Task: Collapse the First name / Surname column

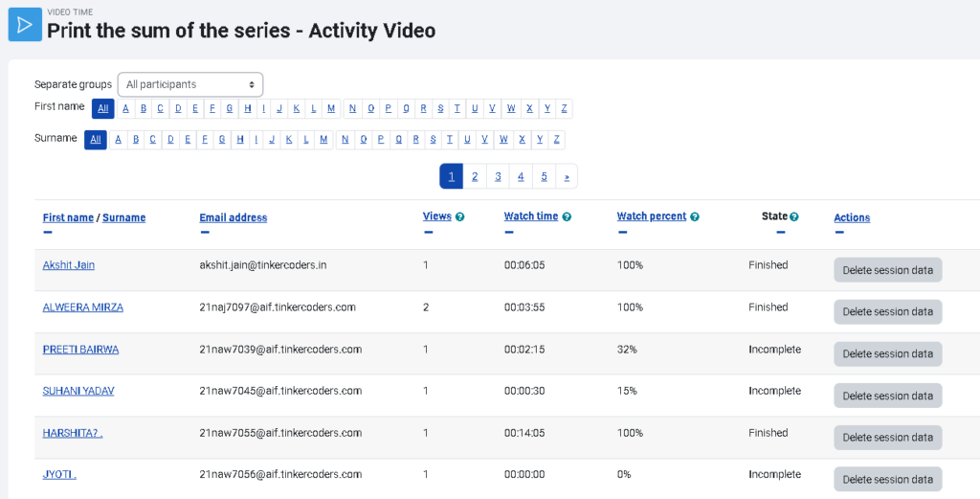Action: point(48,232)
